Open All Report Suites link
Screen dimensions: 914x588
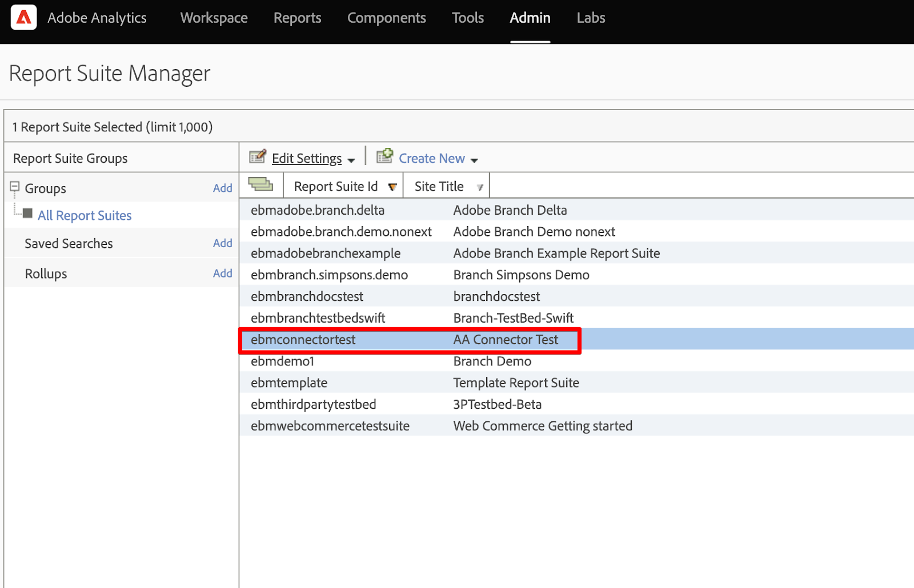point(85,216)
